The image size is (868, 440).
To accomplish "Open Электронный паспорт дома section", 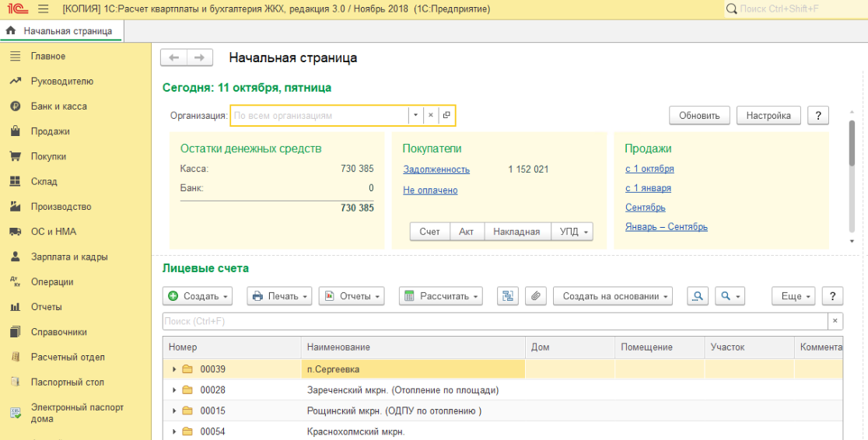I will (x=78, y=413).
